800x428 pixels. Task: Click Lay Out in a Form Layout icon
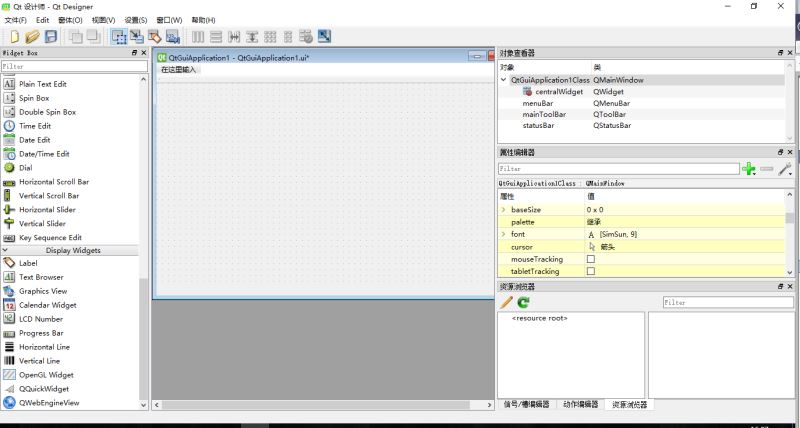(288, 36)
